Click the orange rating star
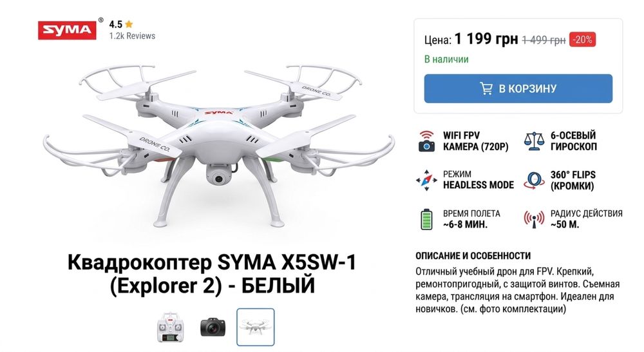This screenshot has width=644, height=352. click(x=129, y=24)
